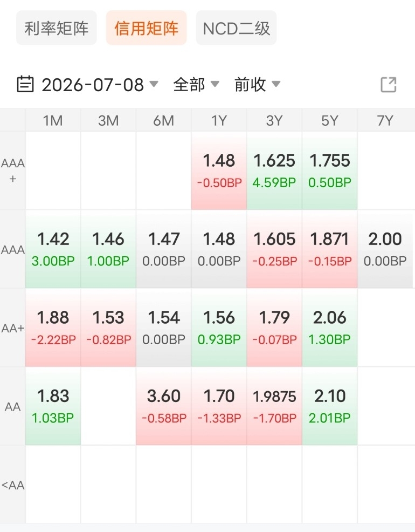Screen dimensions: 415x532
Task: Choose AA+ 5Y cell showing 2.06
Action: click(330, 328)
